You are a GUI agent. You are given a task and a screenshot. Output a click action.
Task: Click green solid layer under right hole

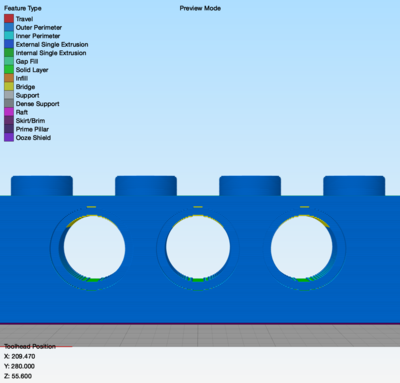pyautogui.click(x=303, y=280)
